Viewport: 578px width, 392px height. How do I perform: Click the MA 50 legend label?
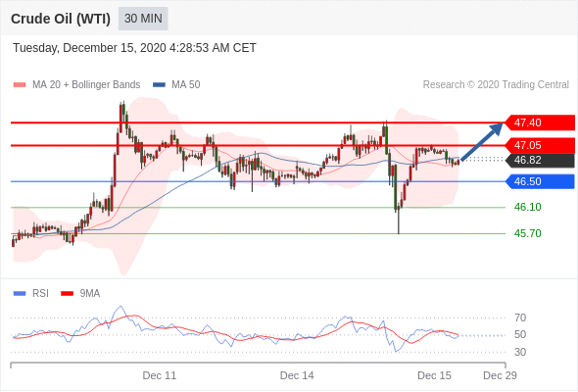pyautogui.click(x=186, y=85)
